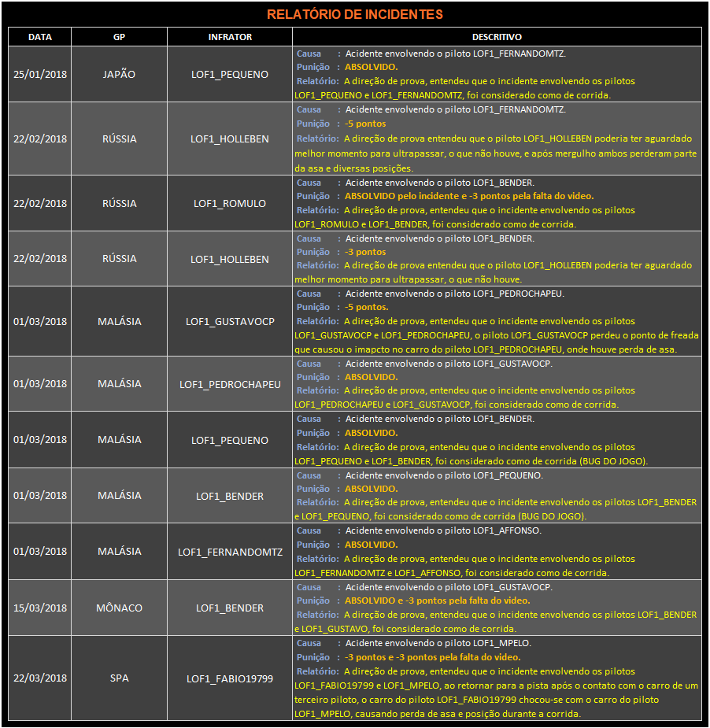Screen dimensions: 710x728
Task: Click the '-5 pontos' punishment in the LOF1_HOLLEBEN row
Action: tap(365, 124)
